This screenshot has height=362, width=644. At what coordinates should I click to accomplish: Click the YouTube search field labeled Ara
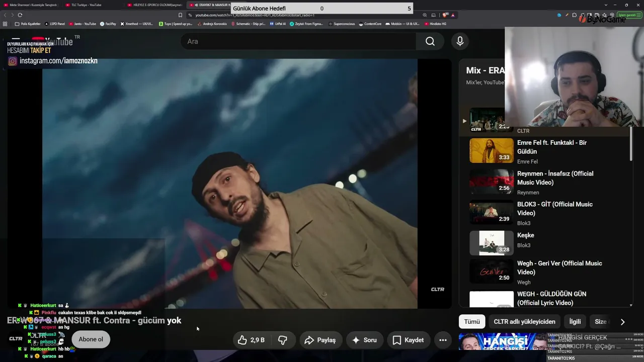click(299, 41)
